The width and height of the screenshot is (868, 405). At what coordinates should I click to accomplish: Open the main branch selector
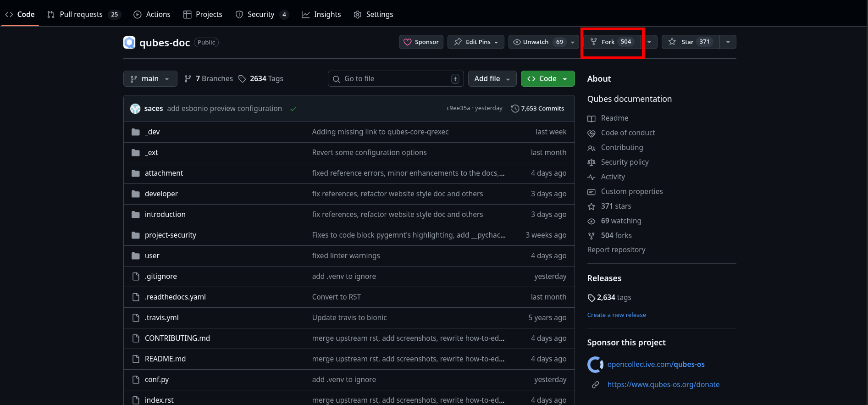click(x=150, y=79)
